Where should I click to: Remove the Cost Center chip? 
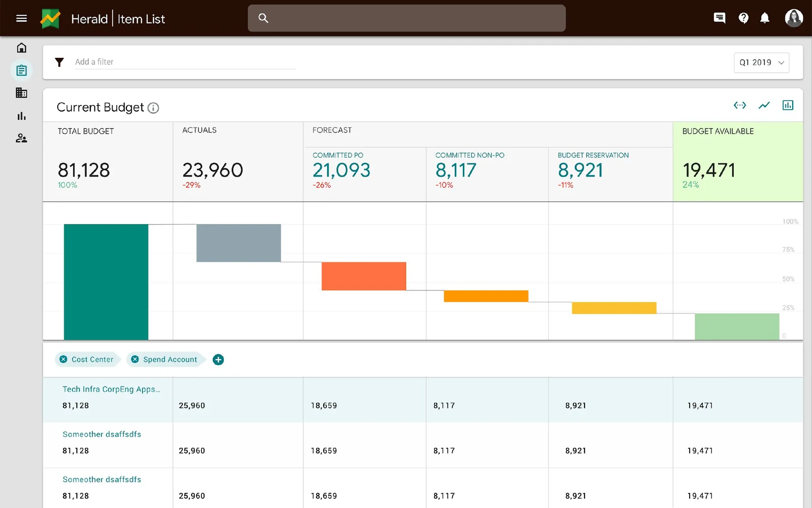coord(63,359)
